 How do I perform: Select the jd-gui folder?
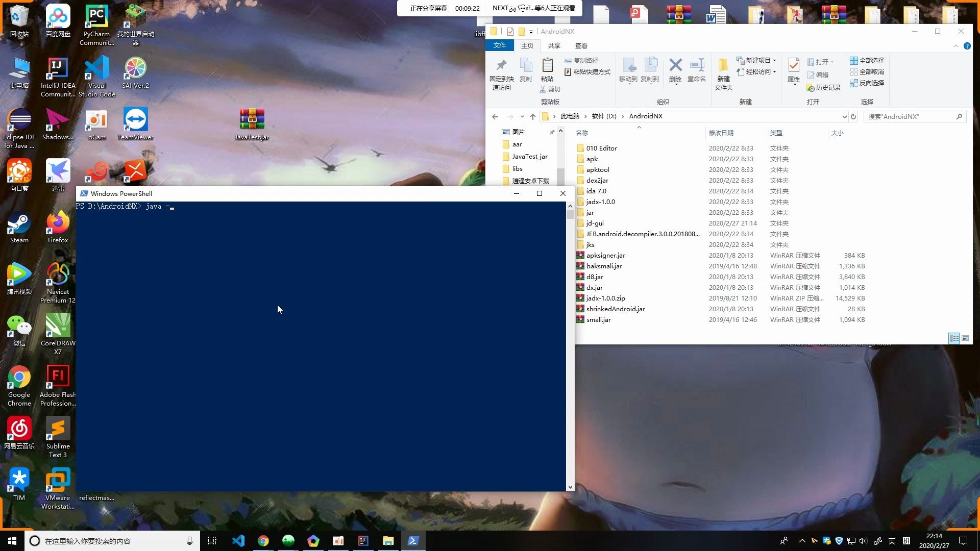click(x=596, y=222)
